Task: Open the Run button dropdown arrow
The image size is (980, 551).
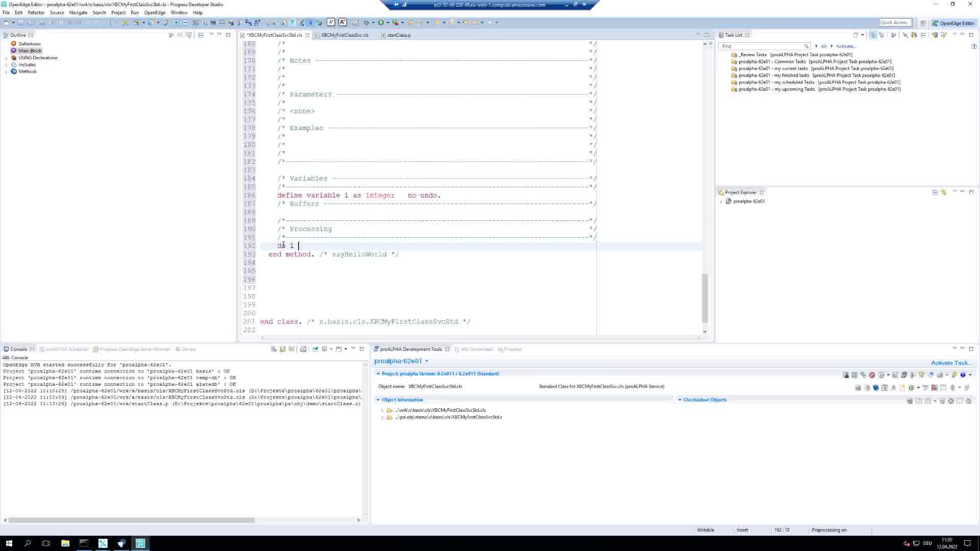Action: (x=388, y=22)
